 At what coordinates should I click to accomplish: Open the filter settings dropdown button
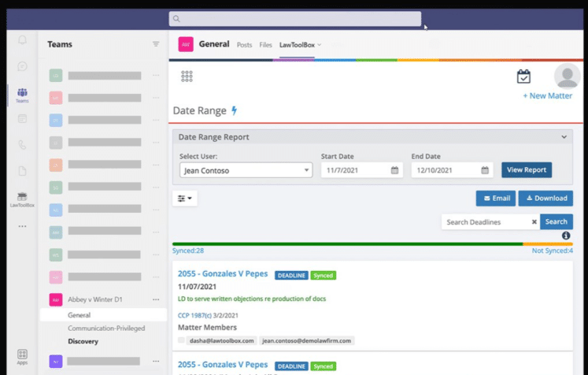[185, 199]
